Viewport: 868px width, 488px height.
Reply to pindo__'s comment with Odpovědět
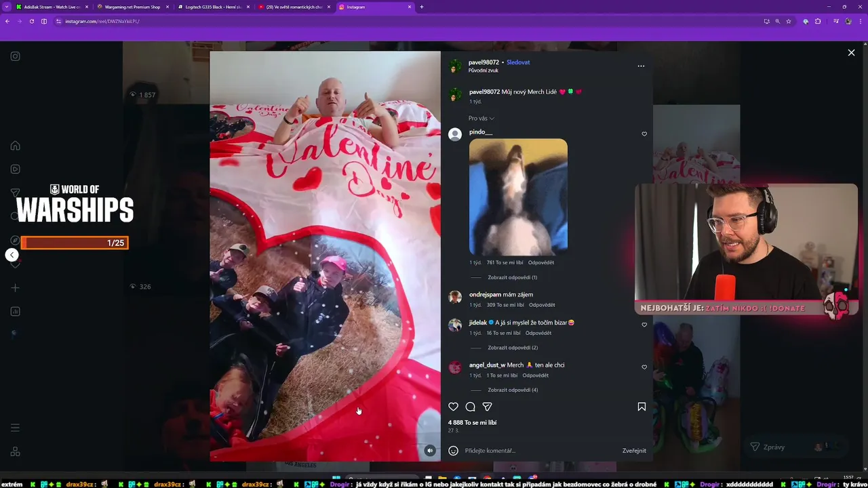click(x=541, y=262)
